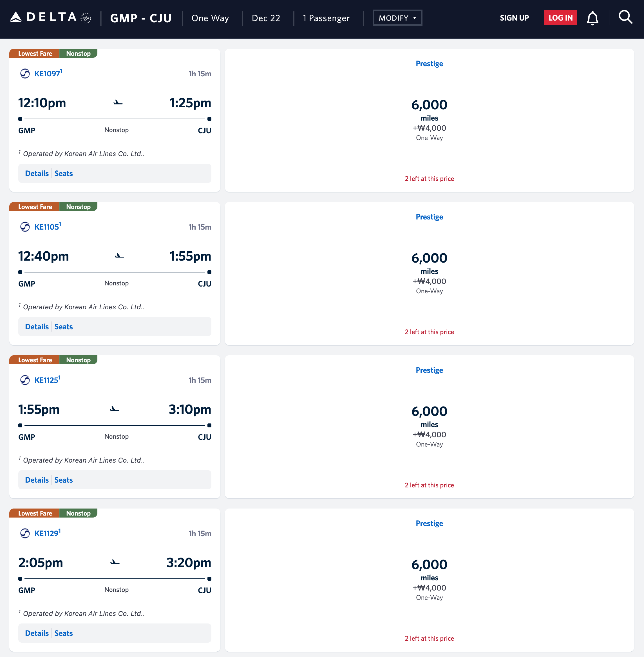Image resolution: width=644 pixels, height=657 pixels.
Task: Open Details for flight KE1097
Action: [x=37, y=173]
